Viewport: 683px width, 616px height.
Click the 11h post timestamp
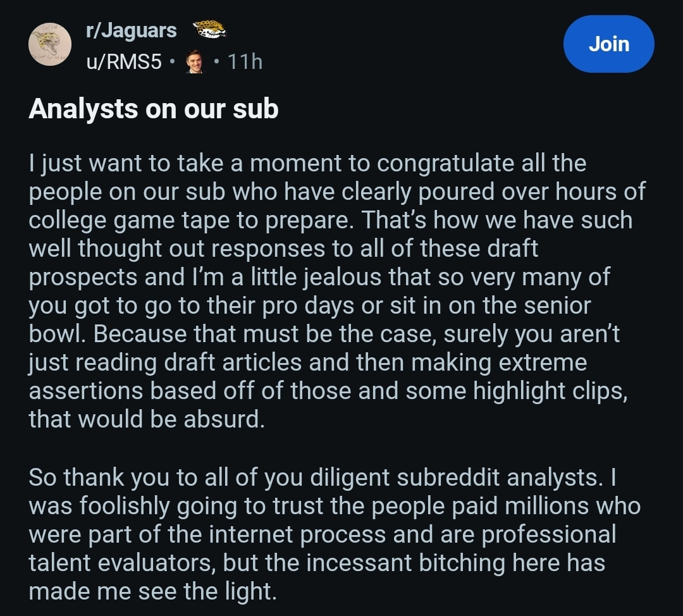pyautogui.click(x=245, y=61)
